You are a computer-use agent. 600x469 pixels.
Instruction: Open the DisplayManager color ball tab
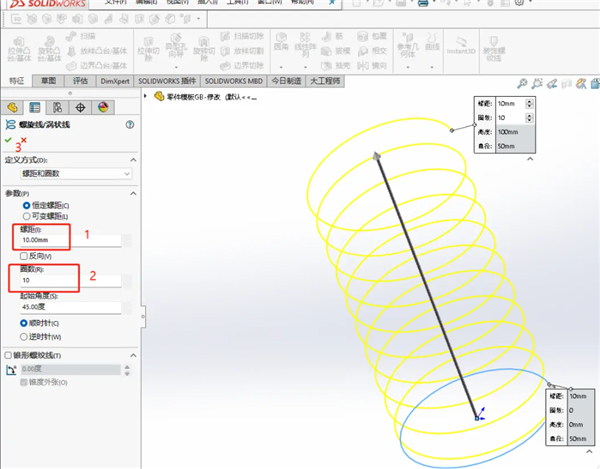[x=103, y=107]
